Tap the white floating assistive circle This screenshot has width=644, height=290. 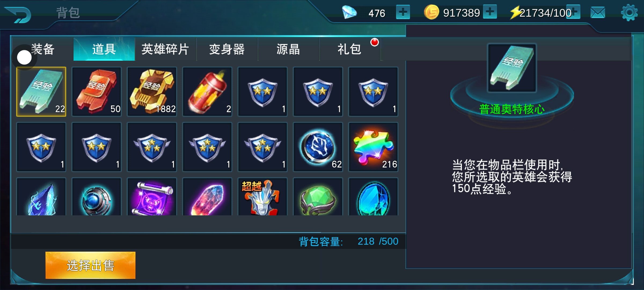[24, 57]
